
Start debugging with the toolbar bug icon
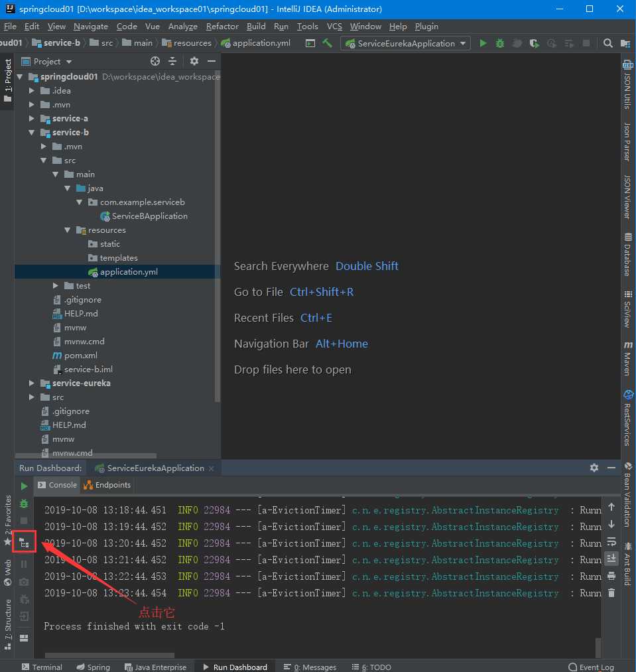(500, 43)
